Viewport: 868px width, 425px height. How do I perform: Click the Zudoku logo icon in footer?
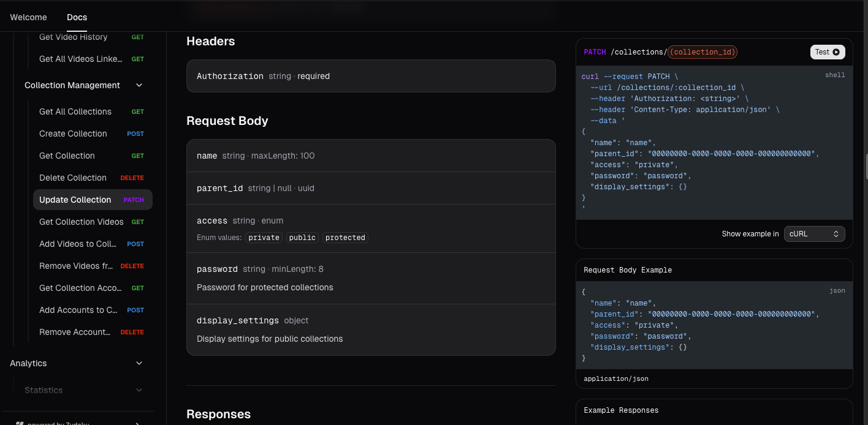(20, 423)
